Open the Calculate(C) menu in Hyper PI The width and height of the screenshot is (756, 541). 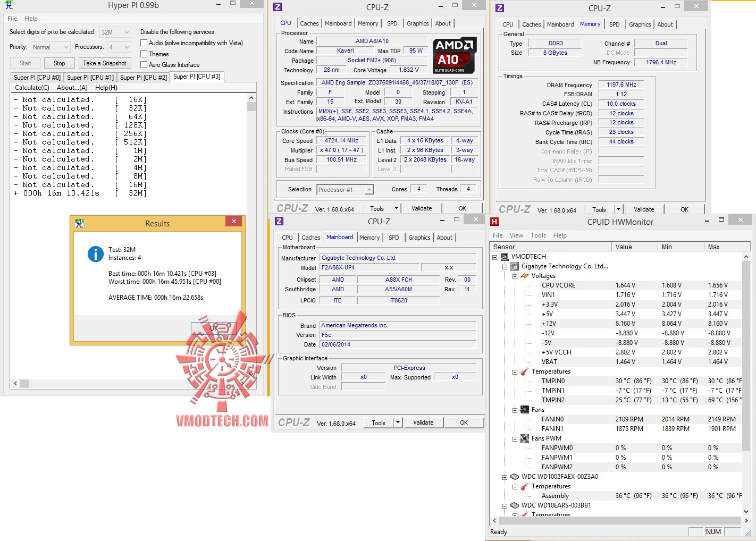pos(32,88)
